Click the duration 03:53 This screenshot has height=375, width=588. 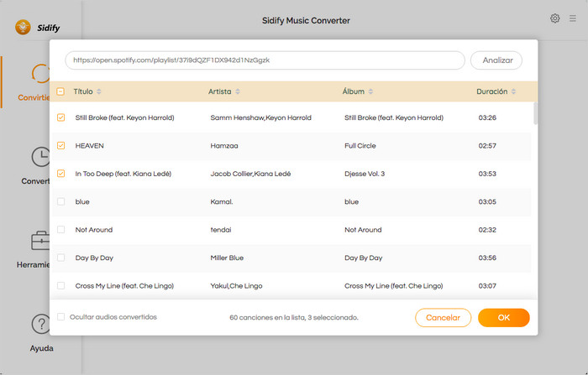[x=487, y=174]
